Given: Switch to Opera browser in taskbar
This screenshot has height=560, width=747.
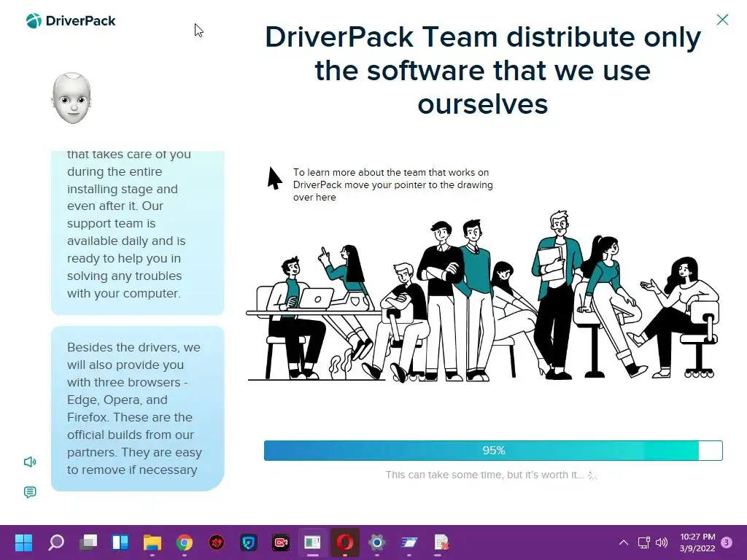Looking at the screenshot, I should (x=345, y=542).
